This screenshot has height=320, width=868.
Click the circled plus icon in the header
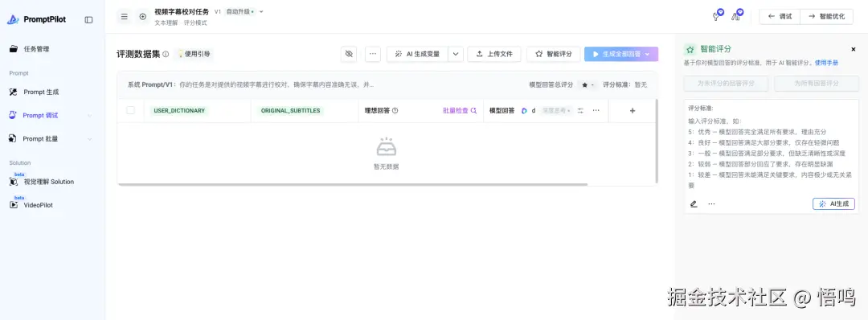[x=143, y=17]
